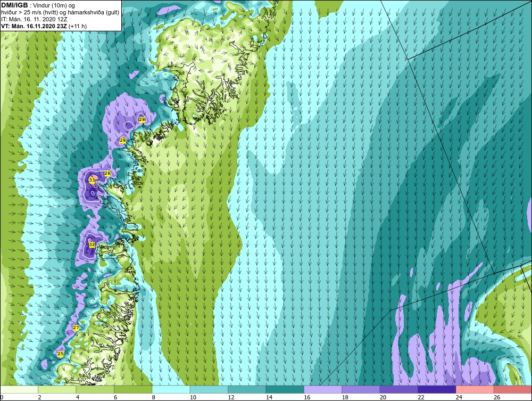Select the 16–18 m/s lavender legend swatch
Screen dimensions: 532x401
(x=323, y=389)
